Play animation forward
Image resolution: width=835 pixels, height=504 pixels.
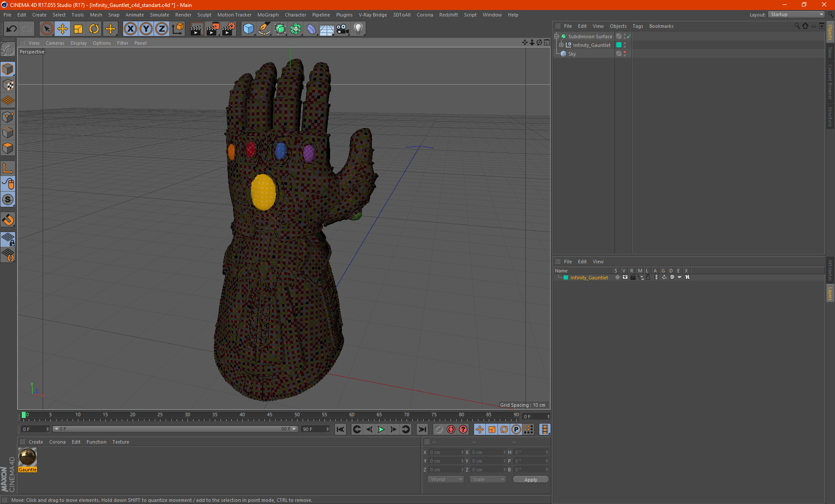tap(381, 429)
